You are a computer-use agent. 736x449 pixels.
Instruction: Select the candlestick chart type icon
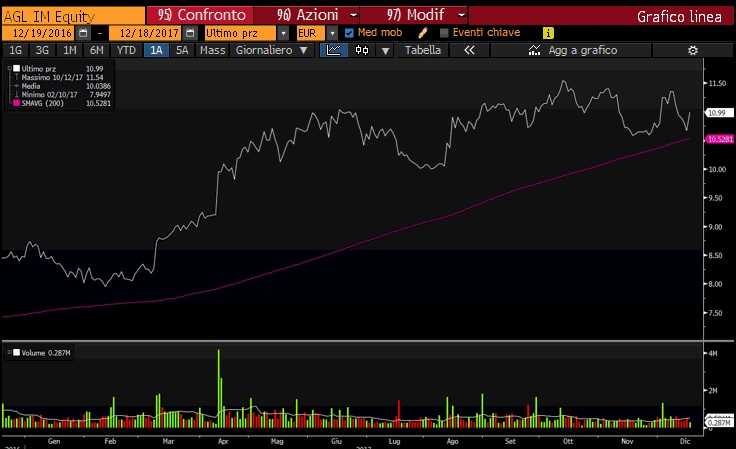pyautogui.click(x=362, y=50)
